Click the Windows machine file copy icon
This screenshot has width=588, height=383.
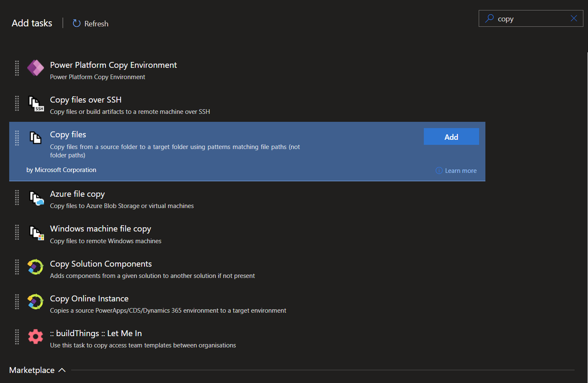coord(36,232)
